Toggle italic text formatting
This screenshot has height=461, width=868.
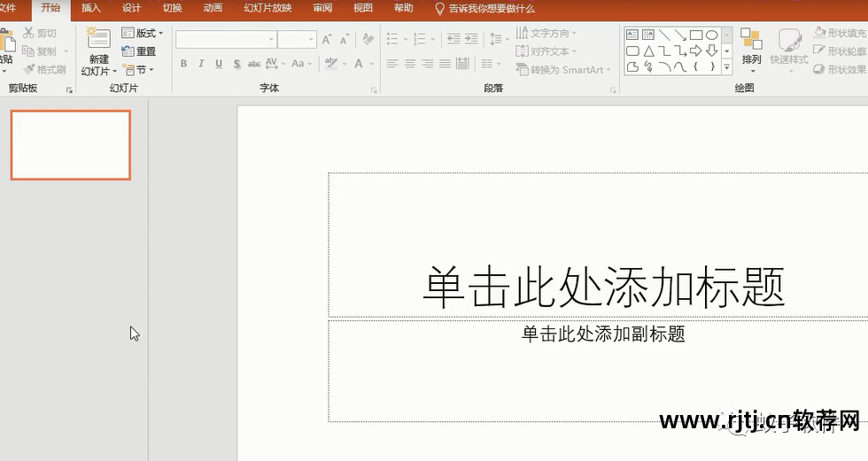201,64
